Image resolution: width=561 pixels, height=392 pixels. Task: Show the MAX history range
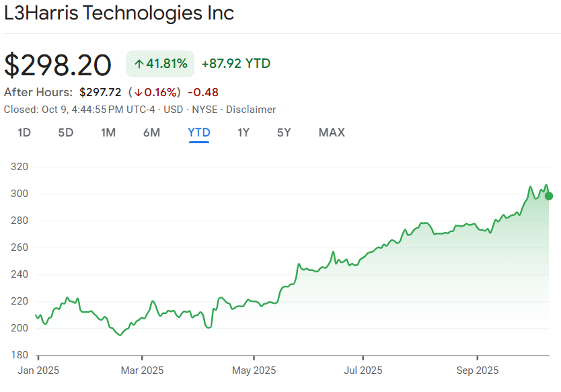(332, 132)
